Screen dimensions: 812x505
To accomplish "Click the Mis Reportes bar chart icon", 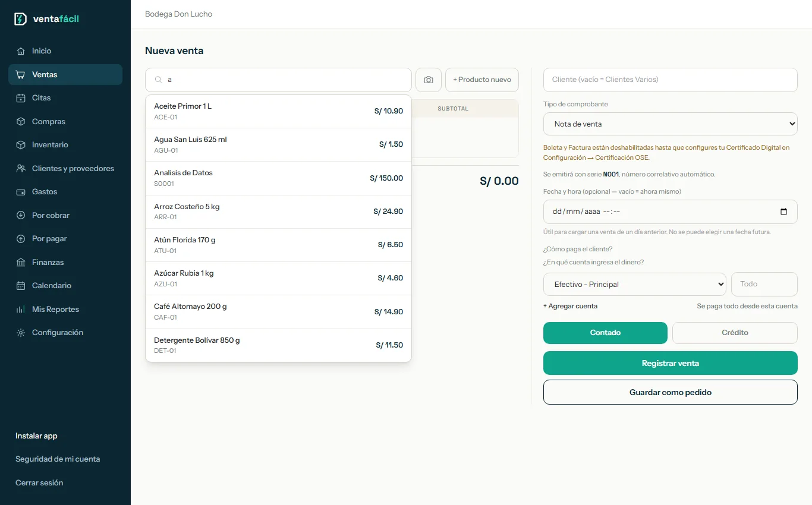I will [21, 310].
